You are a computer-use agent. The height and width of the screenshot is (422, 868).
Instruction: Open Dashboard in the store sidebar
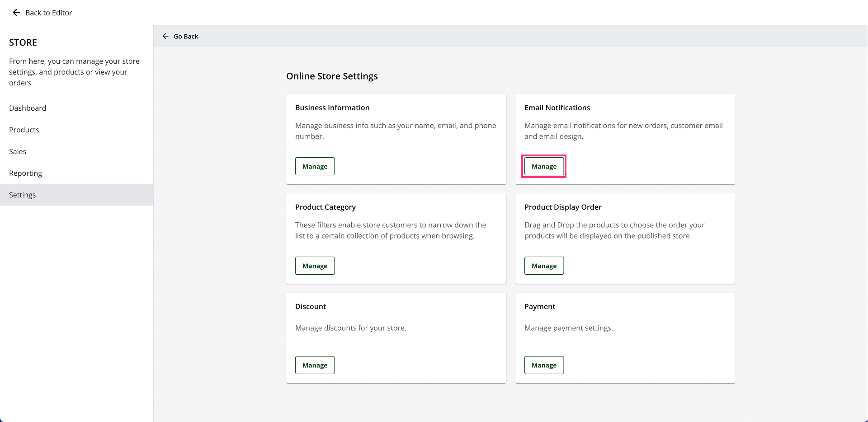(28, 108)
